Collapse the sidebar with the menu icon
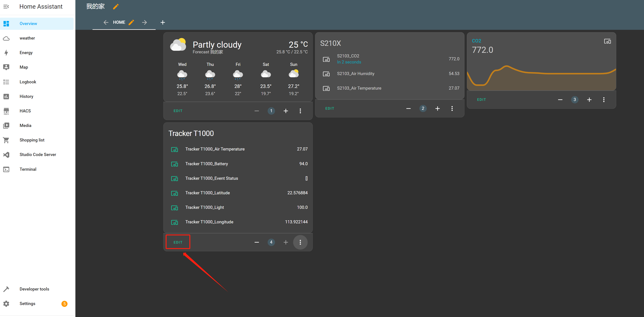The height and width of the screenshot is (317, 644). pyautogui.click(x=6, y=6)
